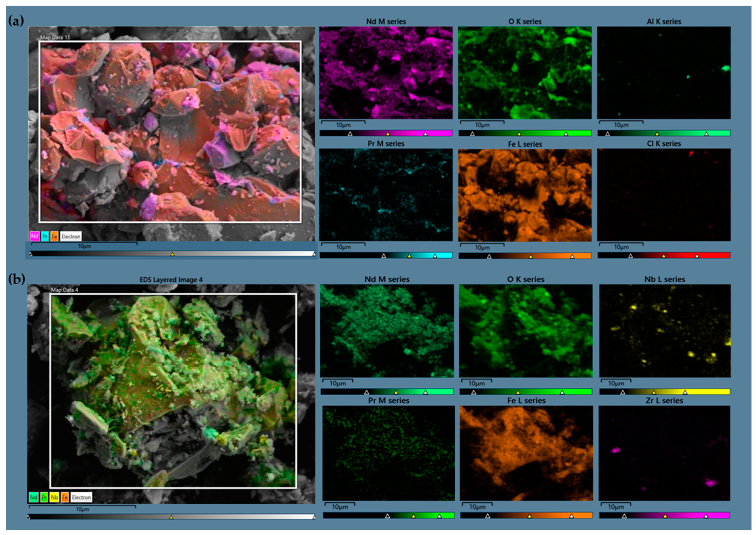Click the cyan Pr legend swatch in panel a
This screenshot has height=535, width=756.
(45, 236)
